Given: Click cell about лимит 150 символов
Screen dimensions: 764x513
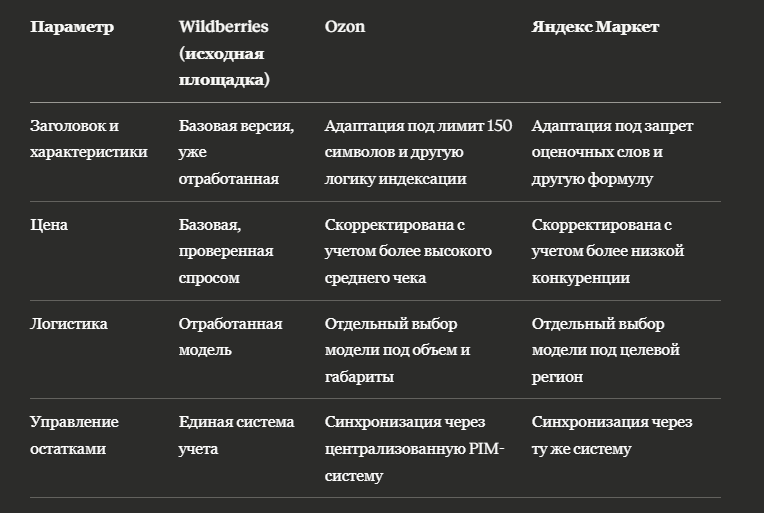Looking at the screenshot, I should pyautogui.click(x=419, y=152).
